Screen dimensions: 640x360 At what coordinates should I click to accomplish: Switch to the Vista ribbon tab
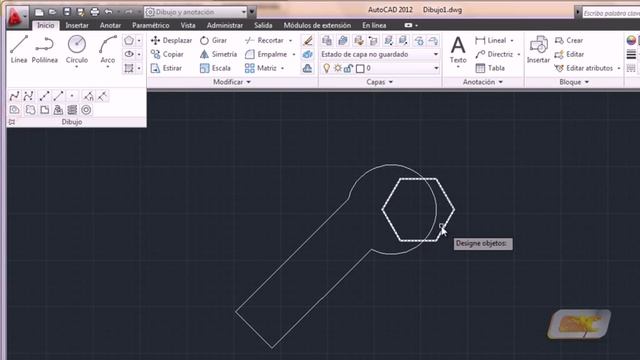click(x=188, y=25)
